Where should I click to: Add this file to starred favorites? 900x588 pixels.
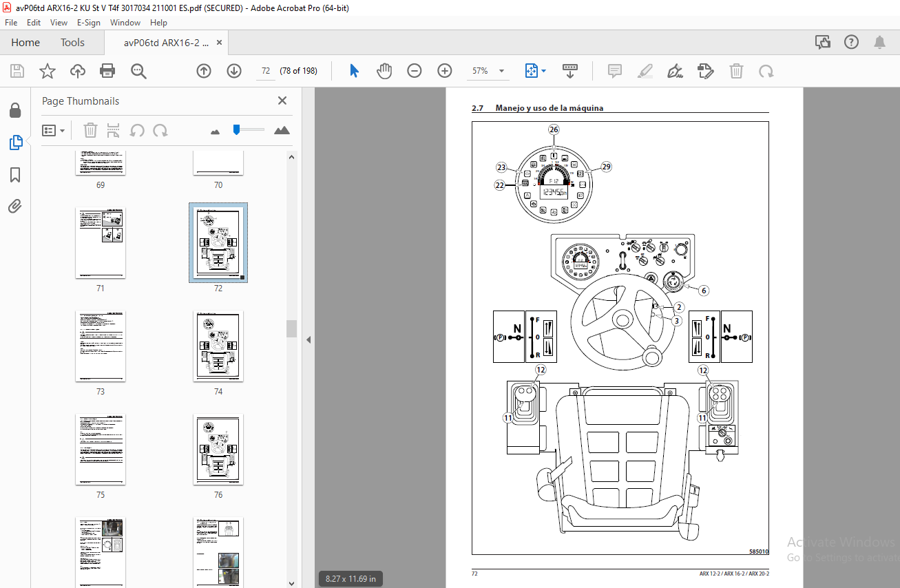(x=47, y=71)
